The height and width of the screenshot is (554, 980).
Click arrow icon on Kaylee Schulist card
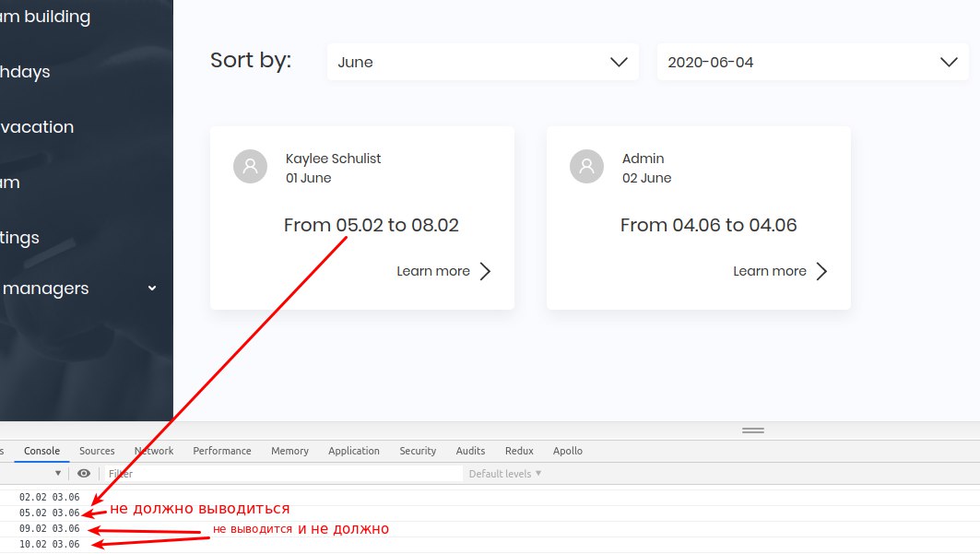tap(485, 271)
